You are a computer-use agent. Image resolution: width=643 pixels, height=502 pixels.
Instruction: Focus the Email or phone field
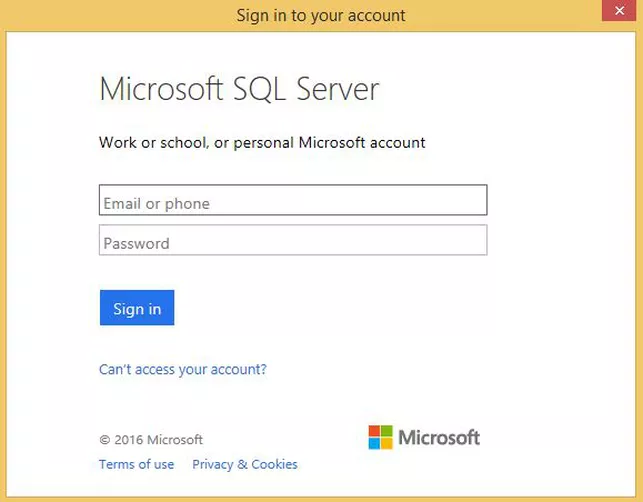pos(292,201)
